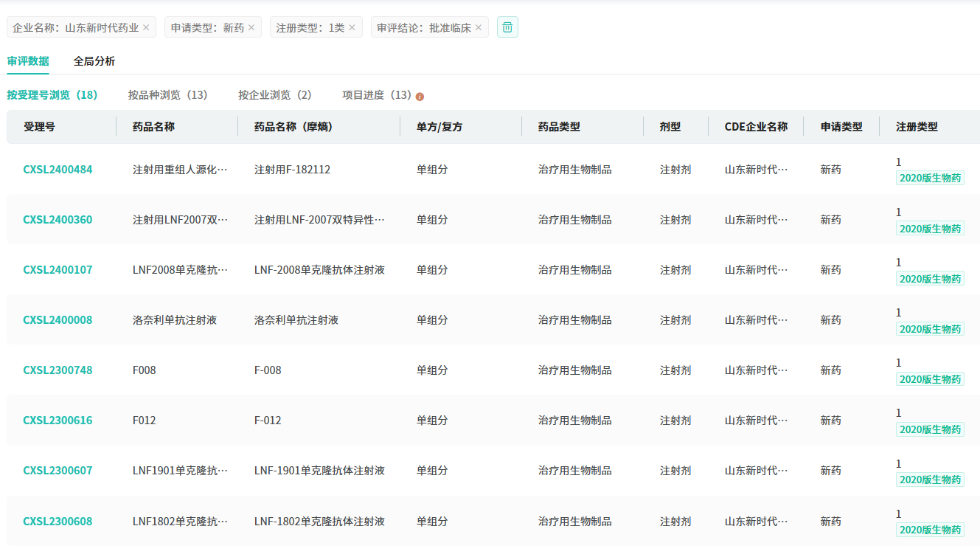Open acceptance number CXSL2400484
The image size is (980, 557).
point(58,170)
